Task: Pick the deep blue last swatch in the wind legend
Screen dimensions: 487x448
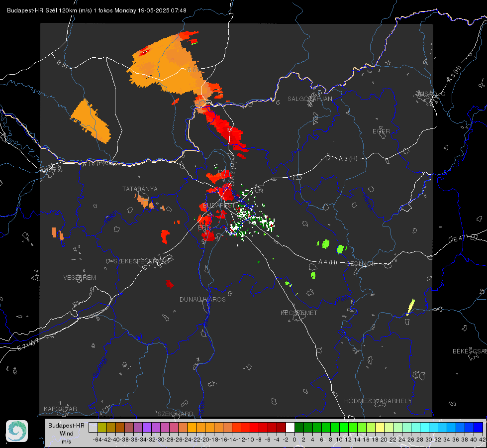Action: 479,427
